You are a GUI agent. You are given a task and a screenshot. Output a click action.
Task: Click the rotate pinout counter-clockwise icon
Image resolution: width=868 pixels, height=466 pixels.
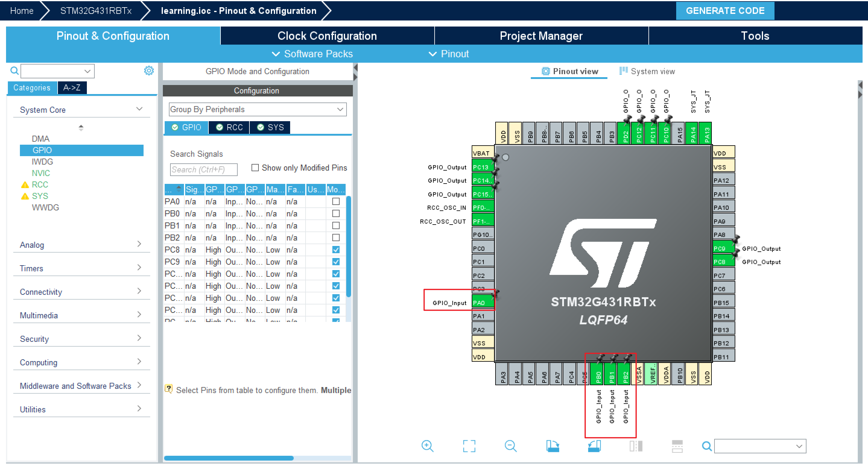pos(594,446)
